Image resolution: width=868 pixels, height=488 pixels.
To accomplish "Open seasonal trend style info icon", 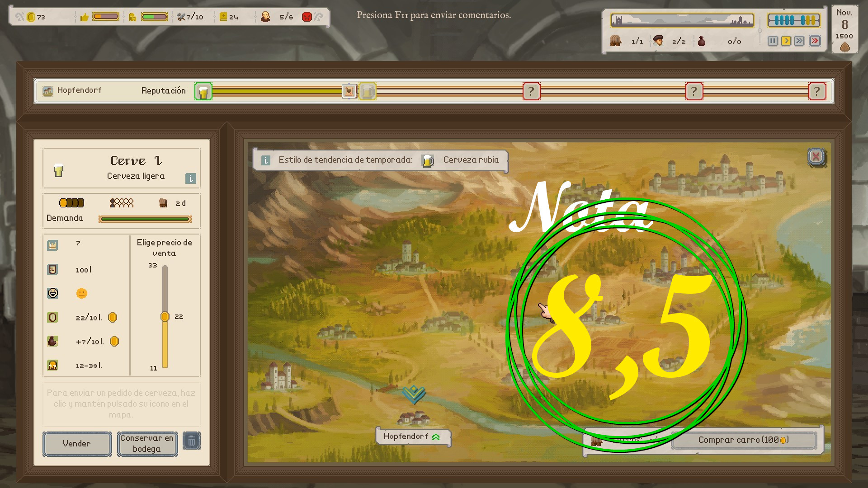I will click(x=266, y=160).
